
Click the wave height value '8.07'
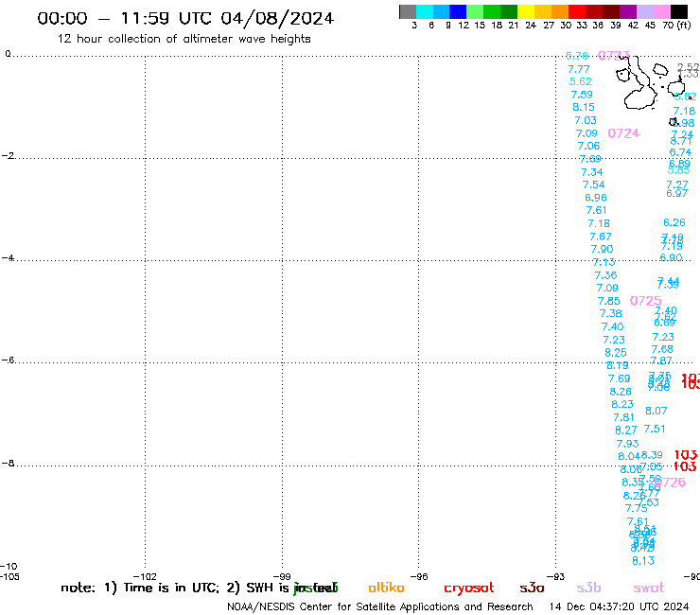(x=656, y=411)
